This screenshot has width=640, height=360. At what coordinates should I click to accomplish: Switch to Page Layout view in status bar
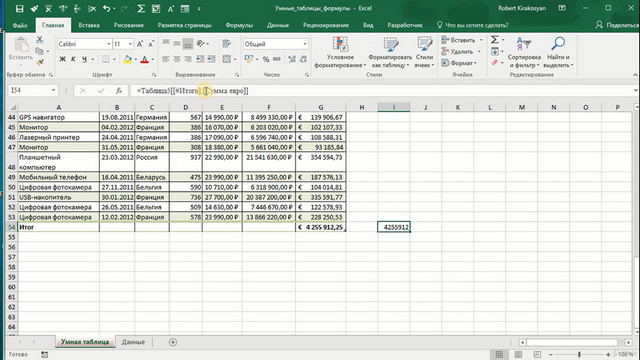pyautogui.click(x=518, y=355)
